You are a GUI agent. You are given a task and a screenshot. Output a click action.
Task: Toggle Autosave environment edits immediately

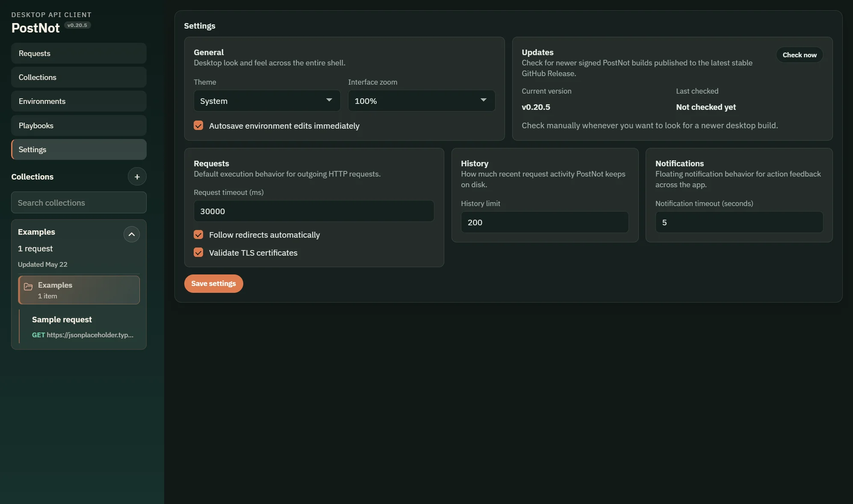pos(198,125)
